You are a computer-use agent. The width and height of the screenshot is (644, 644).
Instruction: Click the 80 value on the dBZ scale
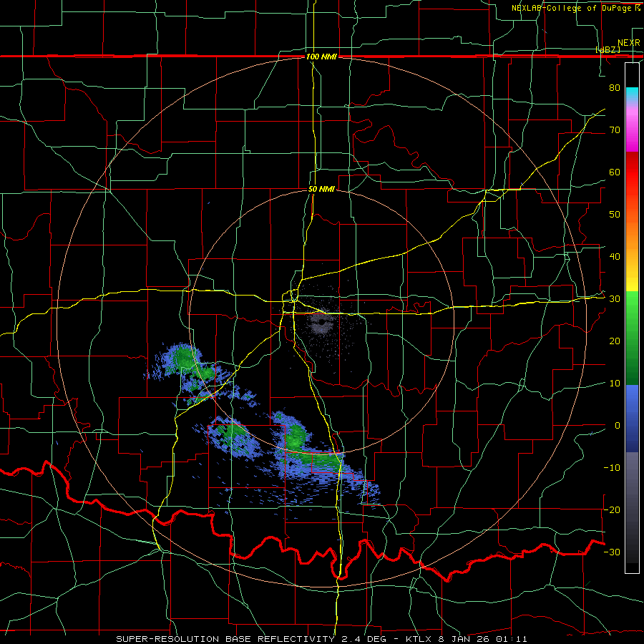[615, 88]
